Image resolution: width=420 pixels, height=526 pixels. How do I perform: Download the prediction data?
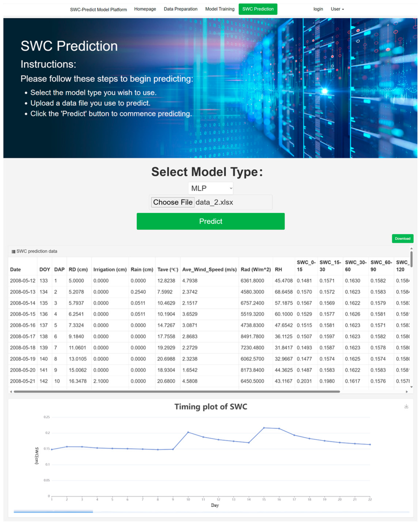pyautogui.click(x=402, y=238)
